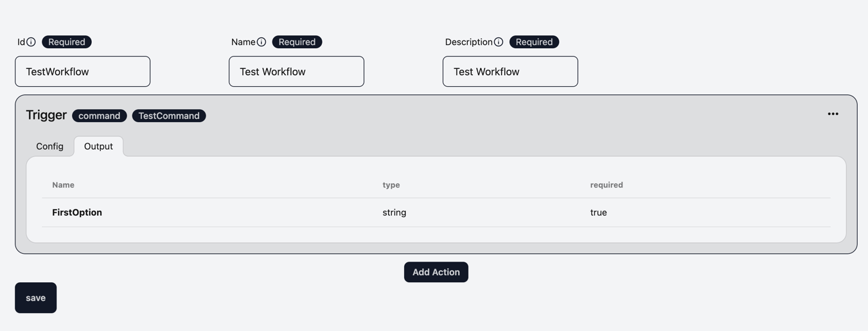Focus the Description input field
The height and width of the screenshot is (331, 868).
(510, 71)
